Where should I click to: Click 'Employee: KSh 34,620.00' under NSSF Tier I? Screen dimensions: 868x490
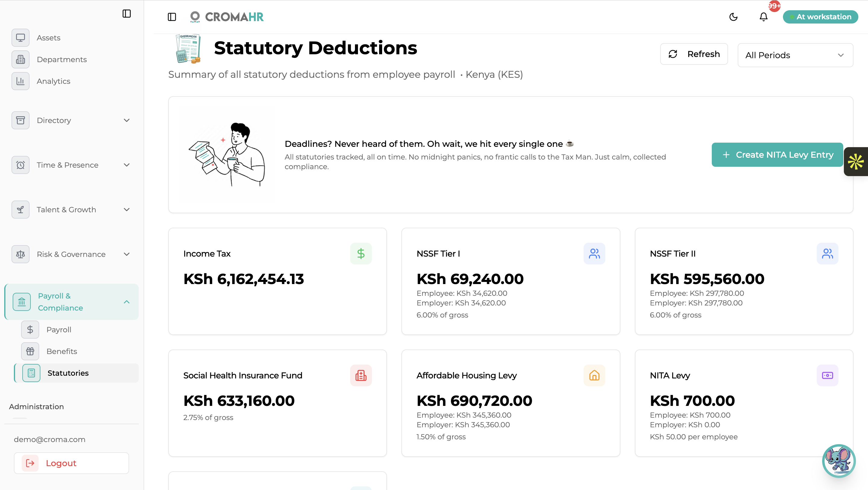coord(462,293)
